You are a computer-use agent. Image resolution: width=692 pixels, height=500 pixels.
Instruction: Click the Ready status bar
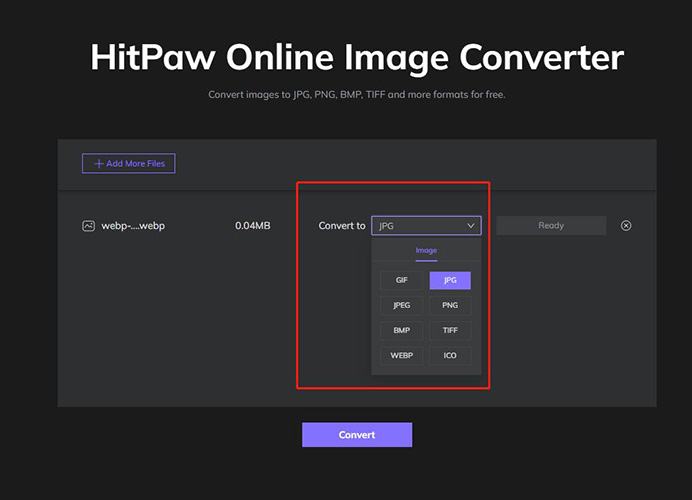(551, 226)
